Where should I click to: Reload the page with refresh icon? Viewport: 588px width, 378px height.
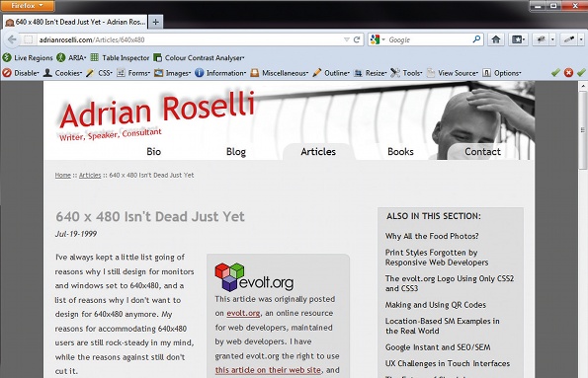click(x=357, y=39)
